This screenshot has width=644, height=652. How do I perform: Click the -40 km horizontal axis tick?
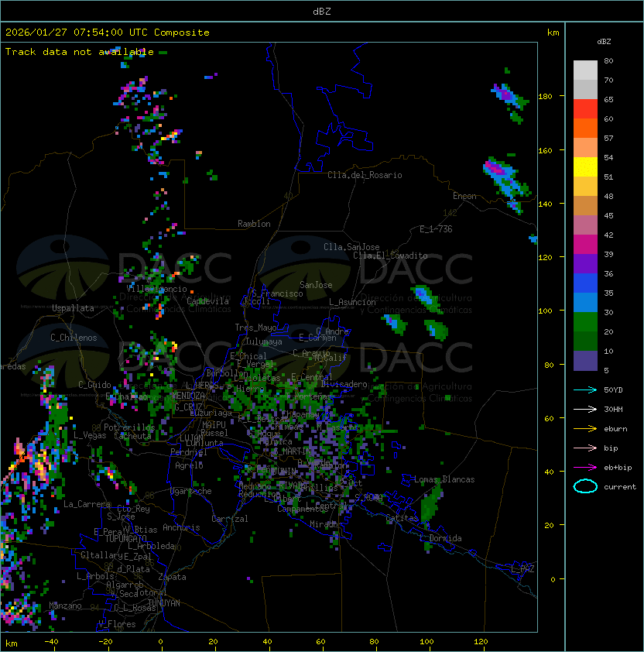pyautogui.click(x=51, y=642)
